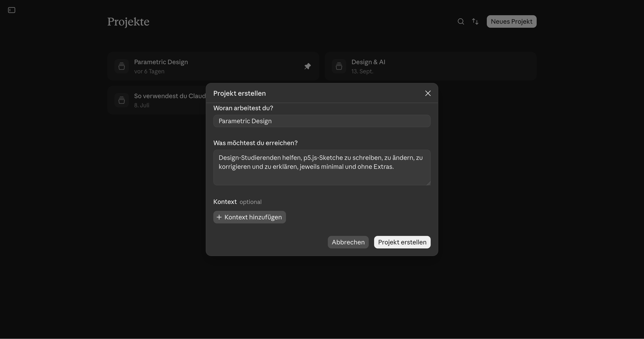Click the Projekte page heading
644x339 pixels.
tap(128, 22)
